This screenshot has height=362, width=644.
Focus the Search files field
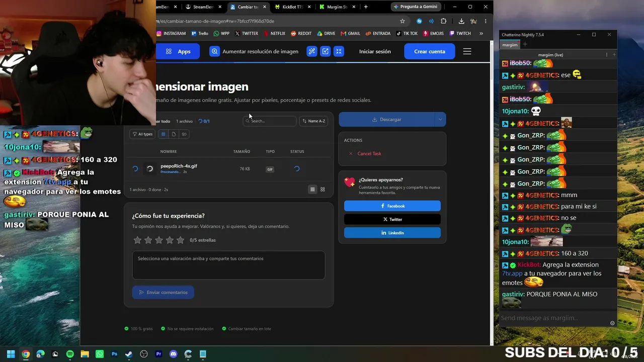click(x=270, y=121)
